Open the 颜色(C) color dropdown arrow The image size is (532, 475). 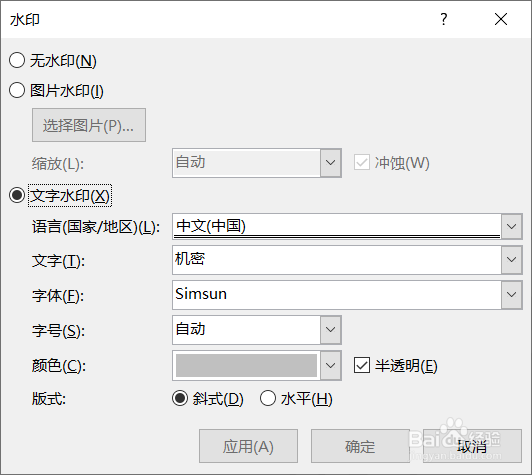pyautogui.click(x=330, y=365)
